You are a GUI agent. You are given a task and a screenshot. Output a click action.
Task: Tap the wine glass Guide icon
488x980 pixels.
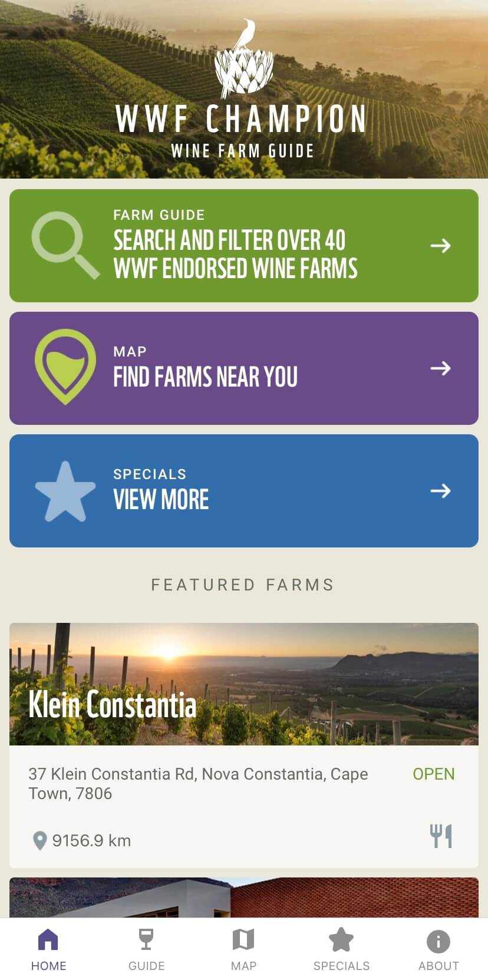(x=146, y=940)
